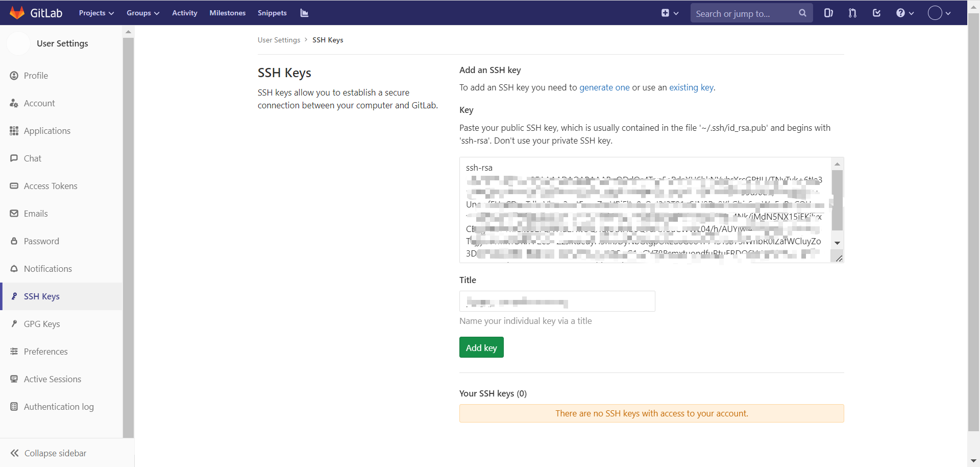Expand the Projects dropdown
The height and width of the screenshot is (467, 980).
click(x=96, y=13)
